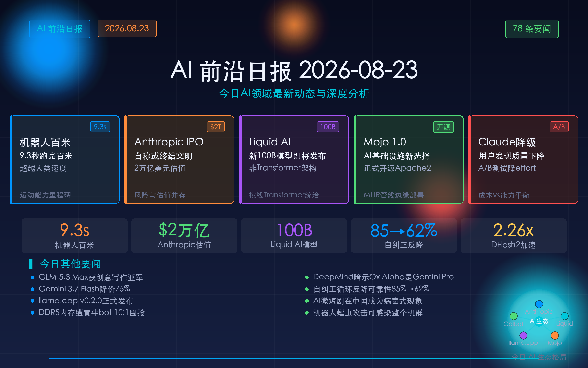Viewport: 588px width, 368px height.
Task: Click the central AI生态 hub label
Action: coord(539,321)
